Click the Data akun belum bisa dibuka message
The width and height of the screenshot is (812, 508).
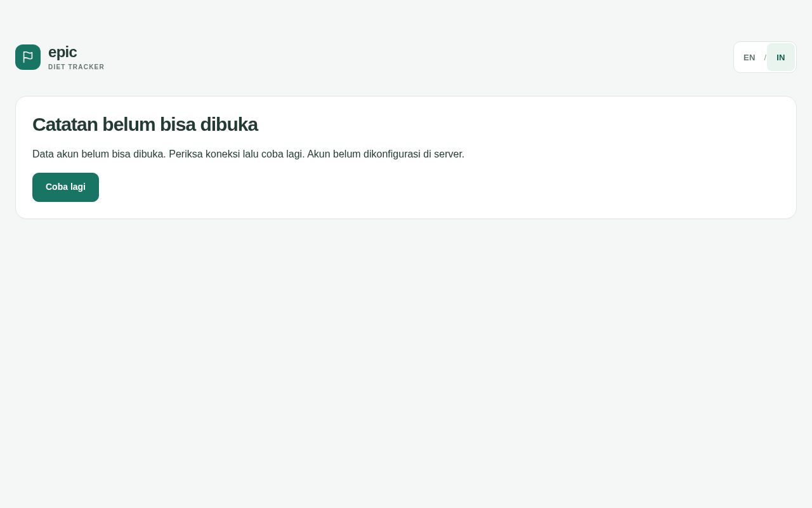(248, 154)
